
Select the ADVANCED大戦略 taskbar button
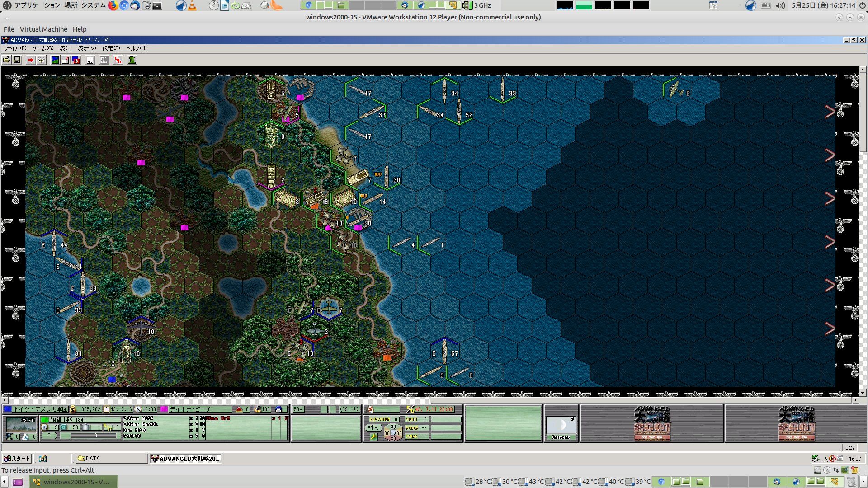pos(185,459)
